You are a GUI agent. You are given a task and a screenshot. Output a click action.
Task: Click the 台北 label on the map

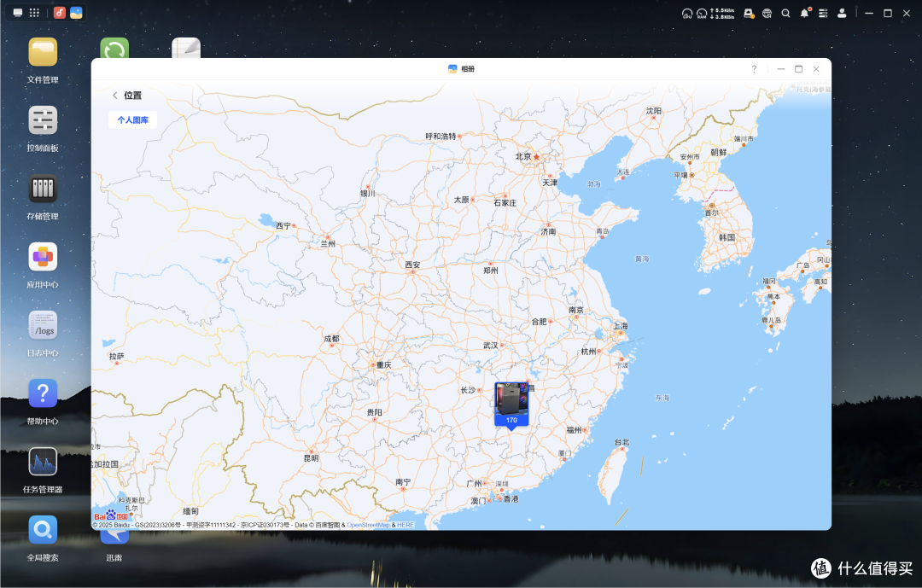[x=621, y=442]
